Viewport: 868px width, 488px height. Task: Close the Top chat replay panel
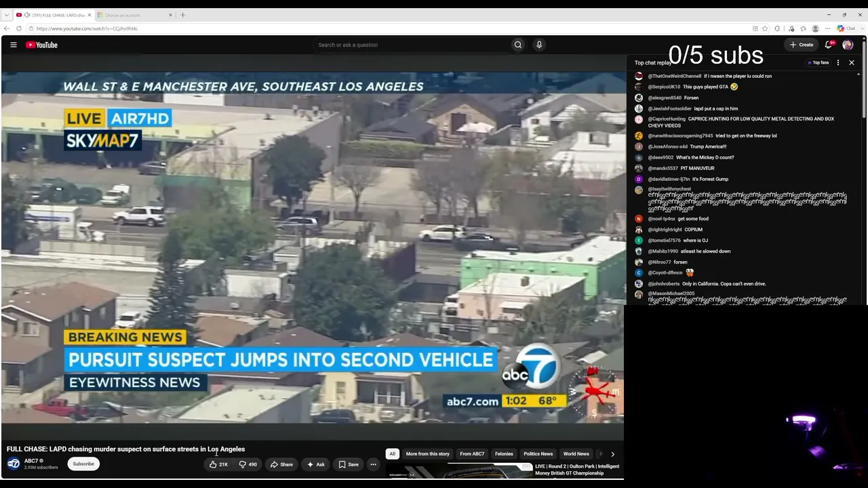[x=852, y=62]
